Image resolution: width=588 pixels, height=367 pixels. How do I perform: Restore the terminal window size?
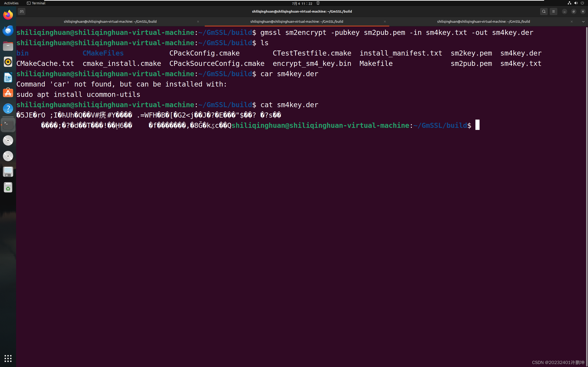tap(574, 11)
